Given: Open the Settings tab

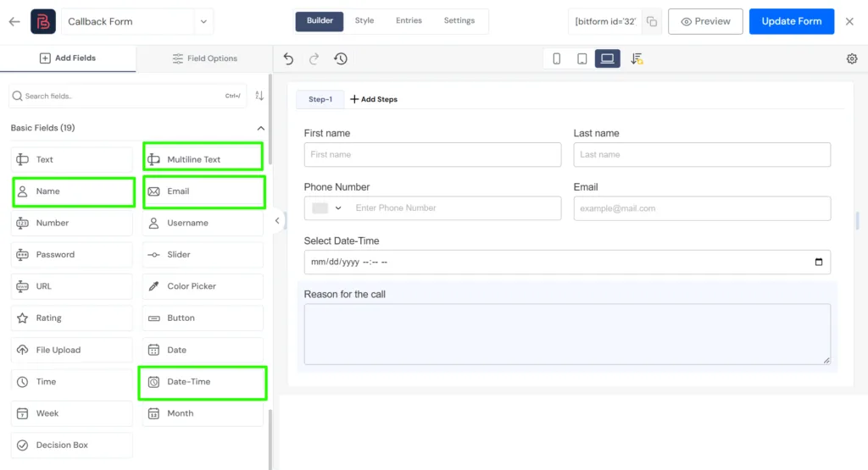Looking at the screenshot, I should tap(459, 20).
